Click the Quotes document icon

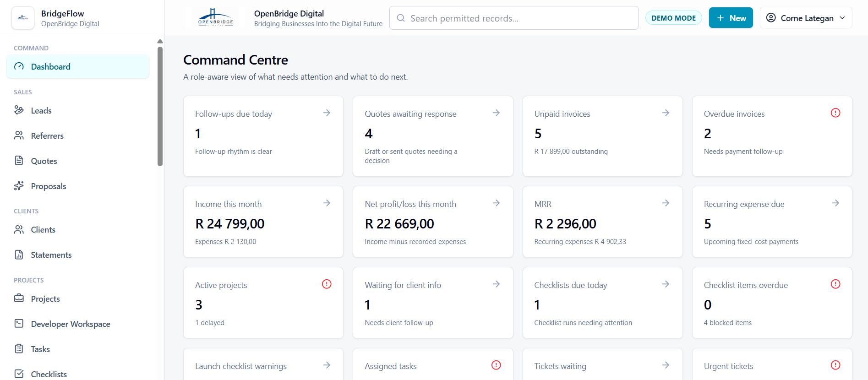click(x=19, y=160)
